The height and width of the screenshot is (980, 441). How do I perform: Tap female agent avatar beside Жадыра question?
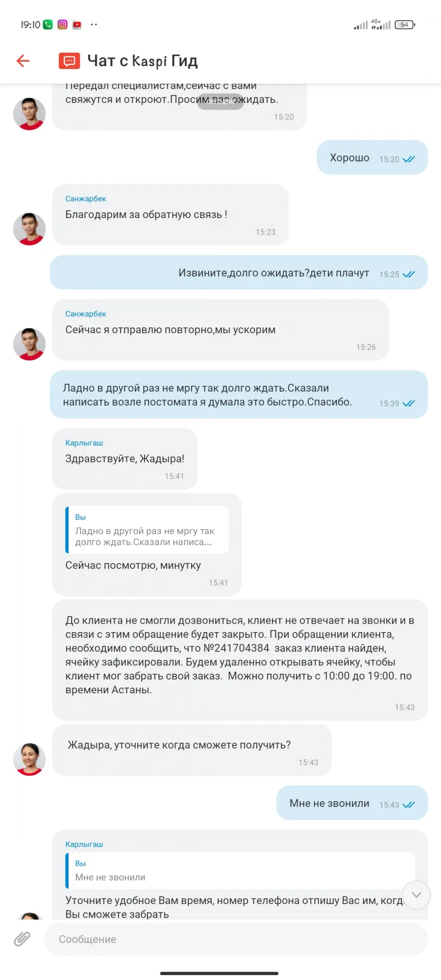click(x=29, y=759)
